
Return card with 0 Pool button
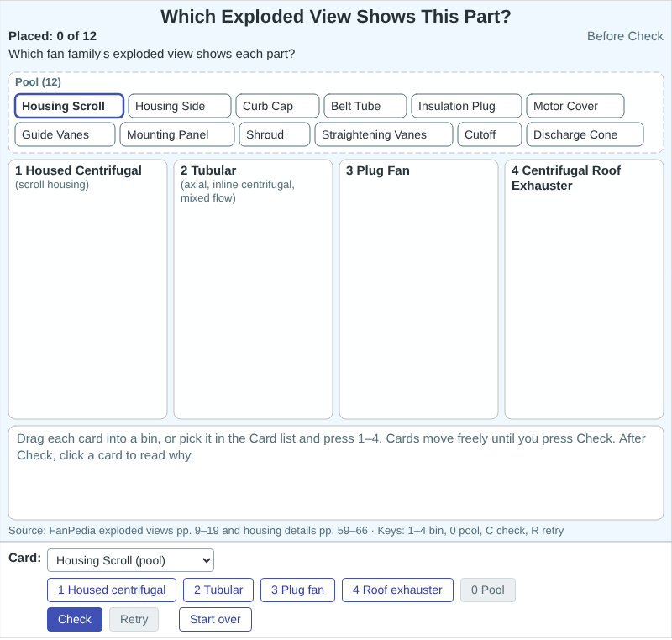[488, 590]
